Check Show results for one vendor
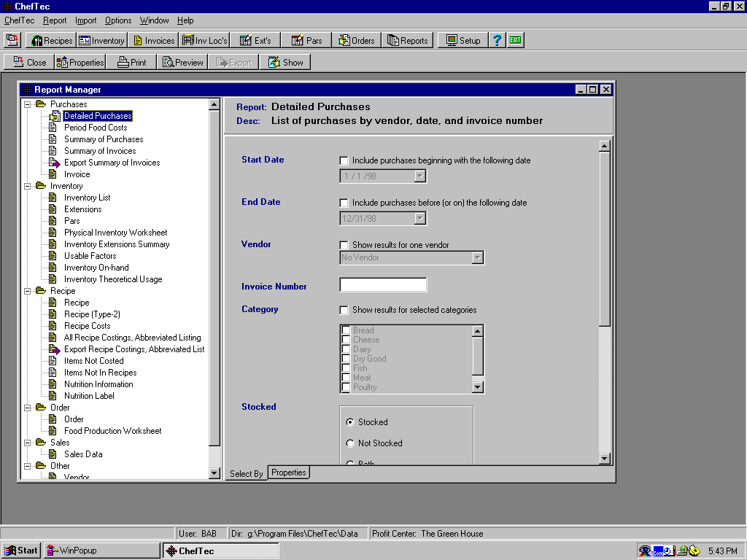 pos(344,245)
